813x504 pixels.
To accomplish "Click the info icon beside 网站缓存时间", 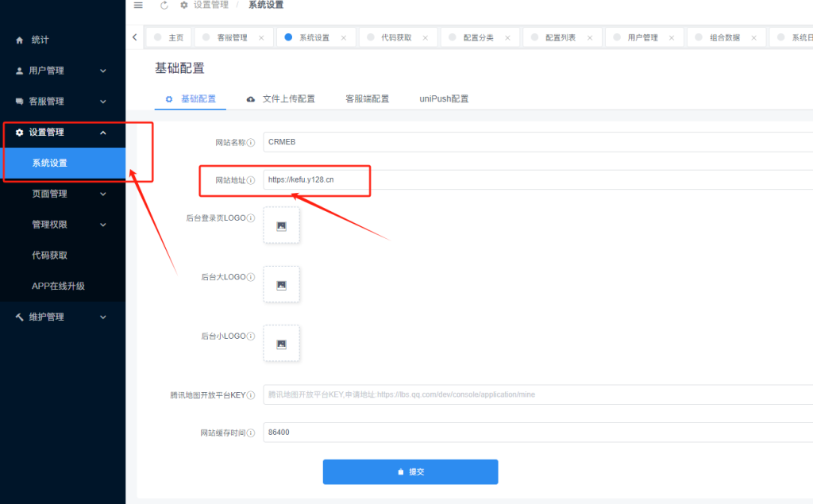I will (252, 432).
